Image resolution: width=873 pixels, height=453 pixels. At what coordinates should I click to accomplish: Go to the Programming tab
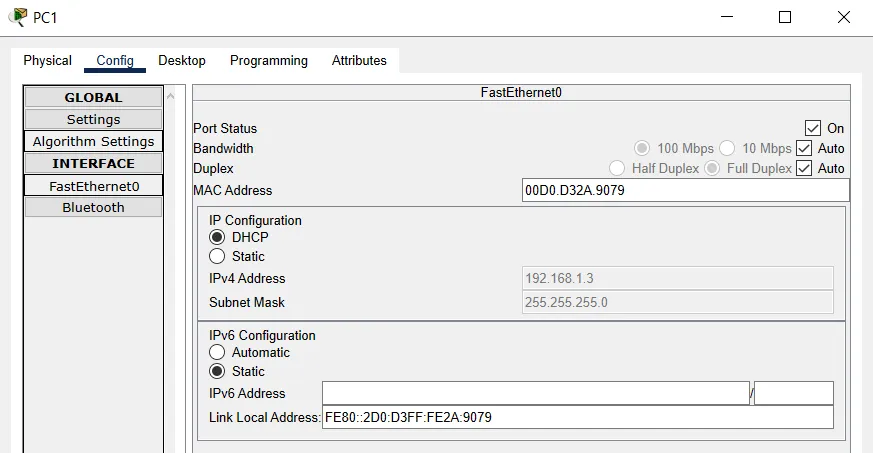pyautogui.click(x=269, y=60)
